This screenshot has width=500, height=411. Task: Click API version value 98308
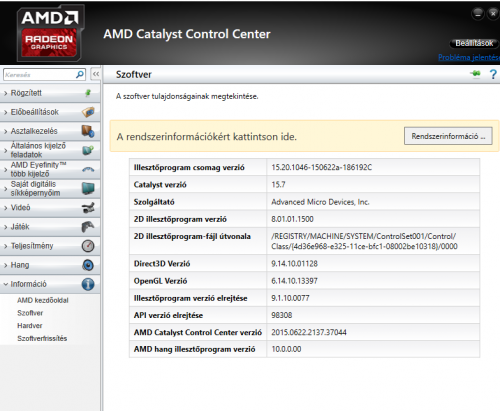pos(282,315)
